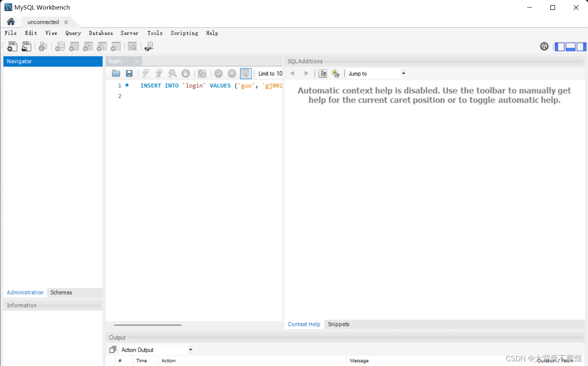This screenshot has height=366, width=588.
Task: Open the Action Output dropdown
Action: point(190,349)
